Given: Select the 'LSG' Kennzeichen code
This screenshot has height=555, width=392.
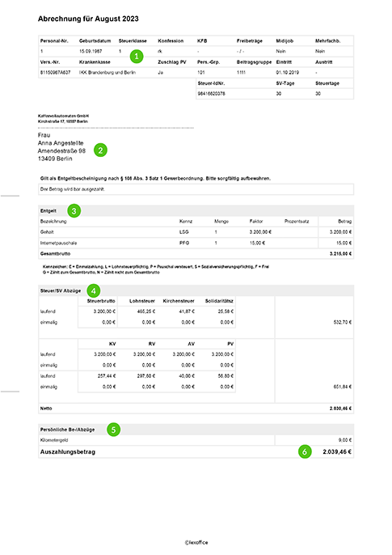Looking at the screenshot, I should click(x=183, y=232).
